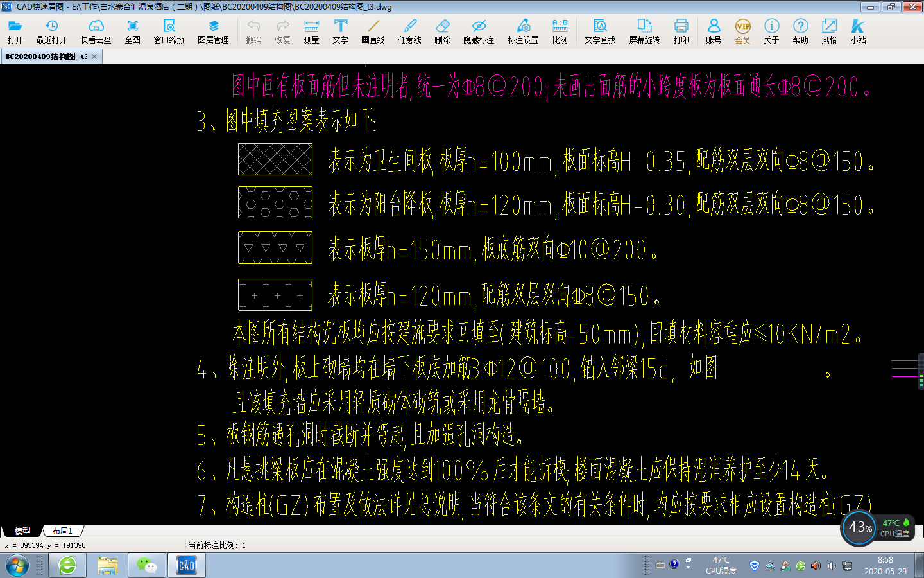
Task: Click the blue shield security tray icon
Action: click(755, 566)
